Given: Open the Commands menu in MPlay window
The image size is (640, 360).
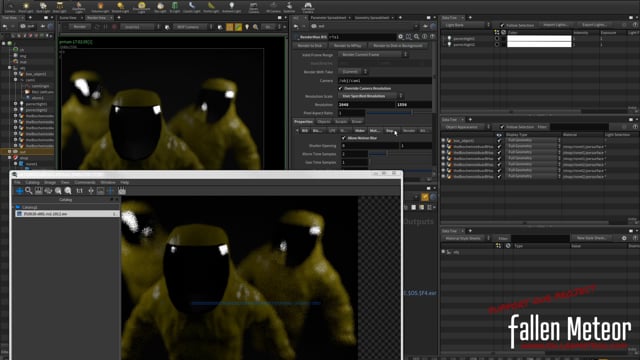Looking at the screenshot, I should point(85,182).
